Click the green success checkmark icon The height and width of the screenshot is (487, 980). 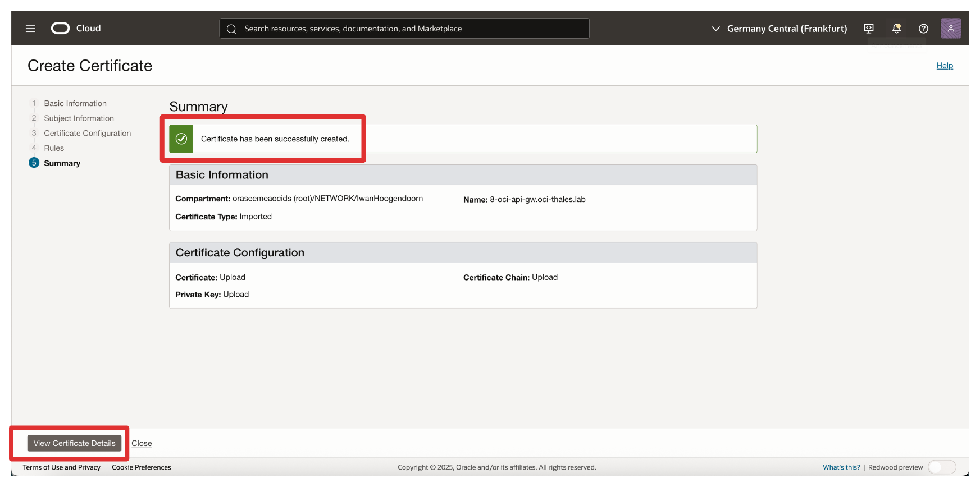pos(181,139)
